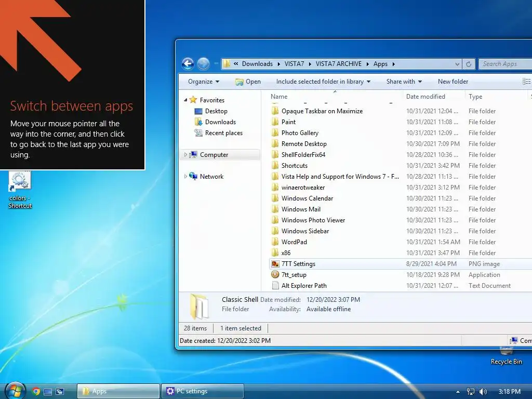Click the Switch between windows taskbar icon

pos(60,392)
